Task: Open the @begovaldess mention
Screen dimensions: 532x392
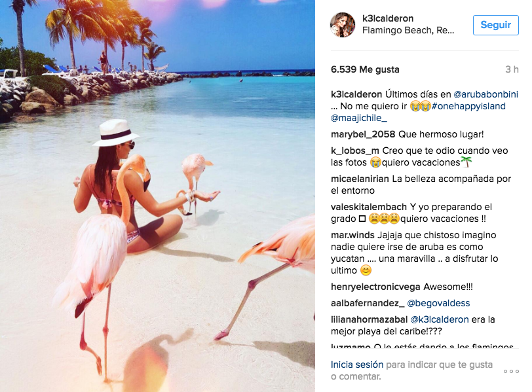Action: (438, 303)
